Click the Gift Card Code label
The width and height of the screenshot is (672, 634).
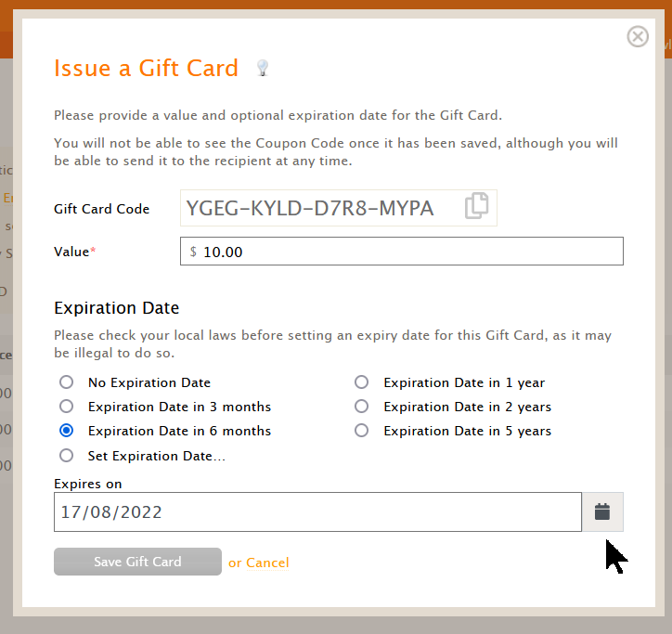coord(101,209)
